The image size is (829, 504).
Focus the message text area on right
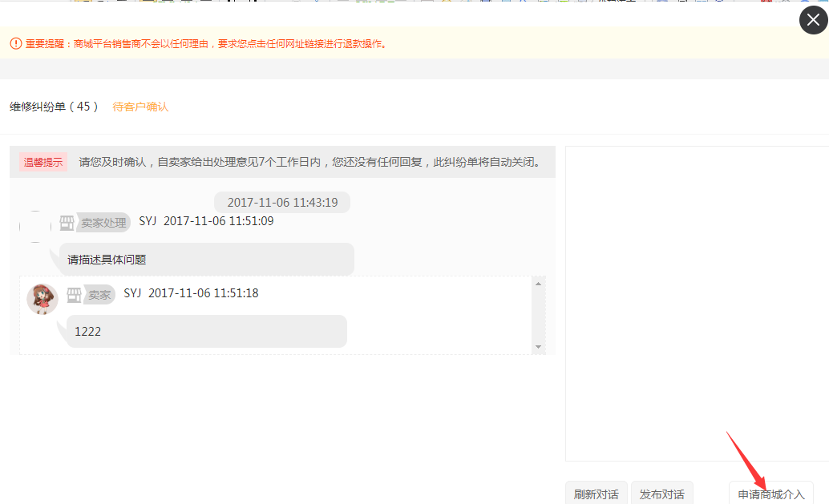coord(696,304)
